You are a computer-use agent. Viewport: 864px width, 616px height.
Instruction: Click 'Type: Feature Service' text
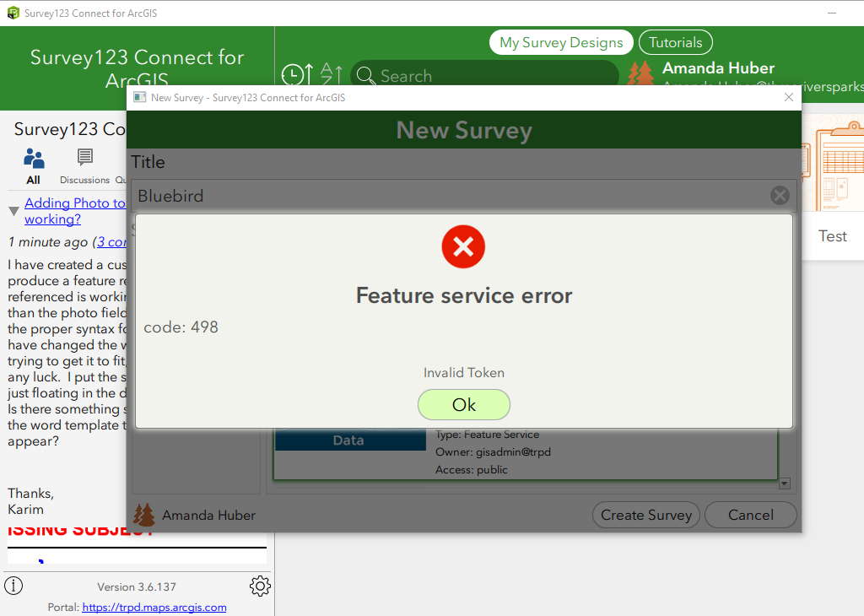pyautogui.click(x=487, y=435)
